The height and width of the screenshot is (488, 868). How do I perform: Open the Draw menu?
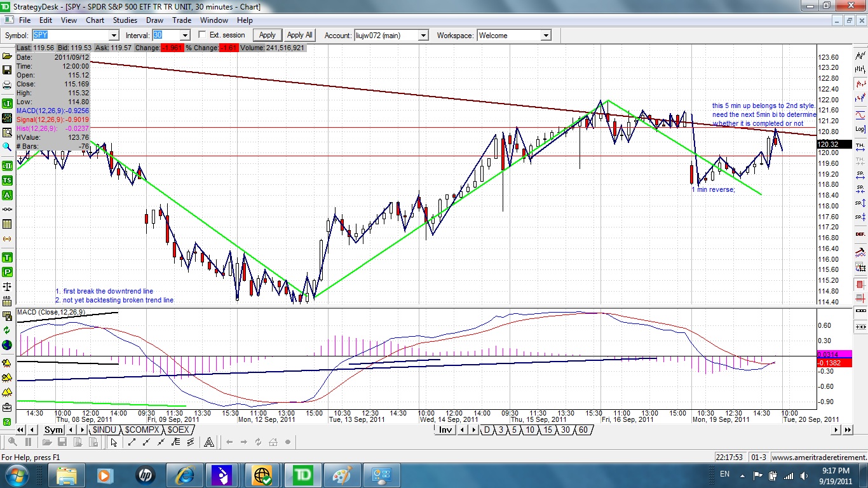click(155, 20)
